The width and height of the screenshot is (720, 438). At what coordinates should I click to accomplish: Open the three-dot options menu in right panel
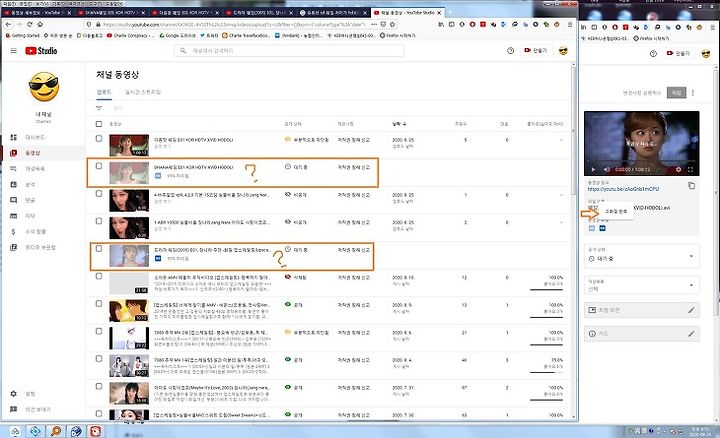click(693, 93)
